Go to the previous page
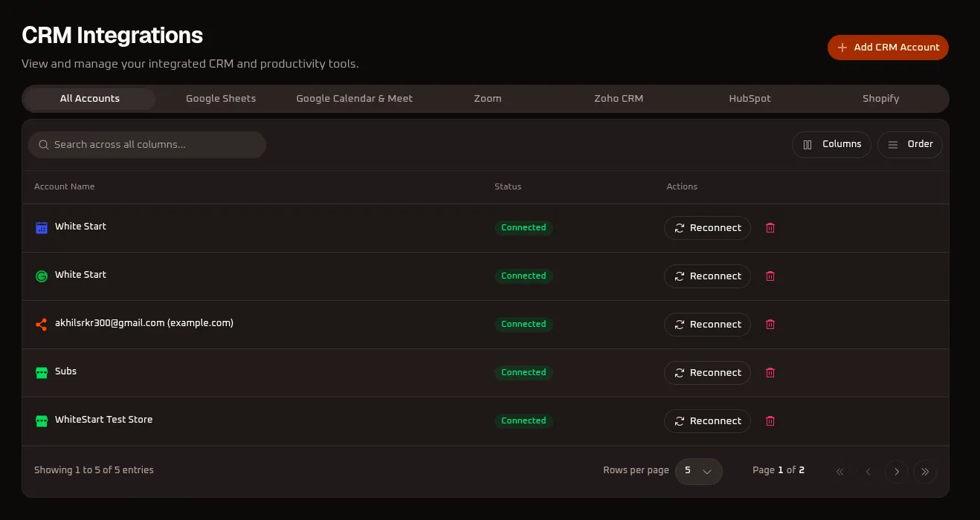Screen dimensions: 980x520 coord(868,472)
